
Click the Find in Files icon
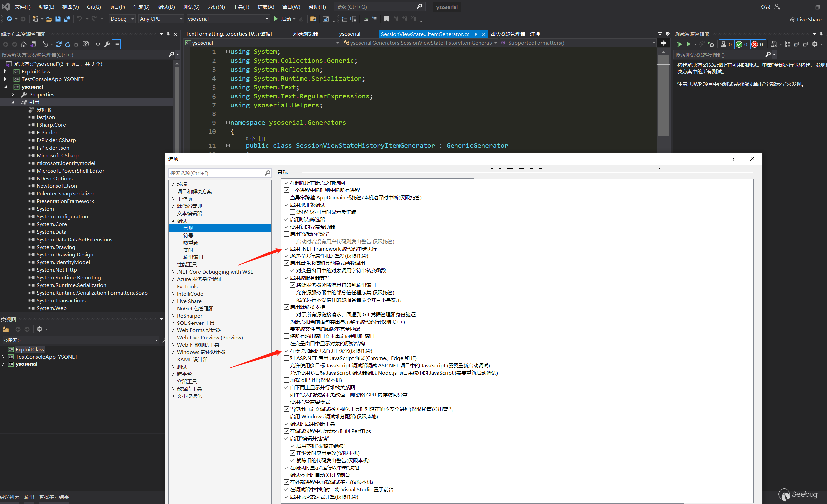coord(313,19)
